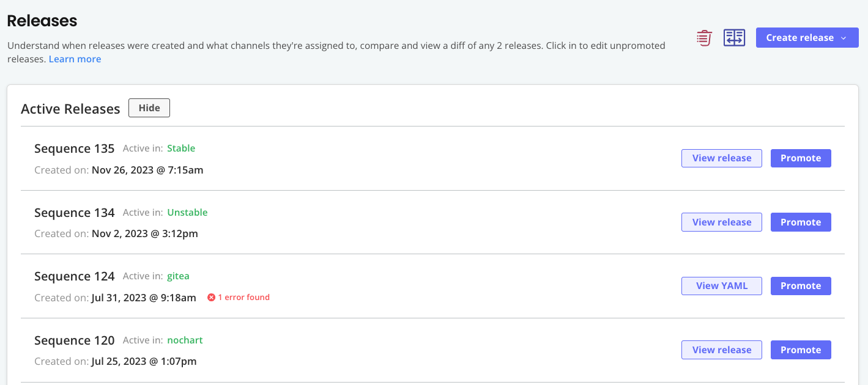Viewport: 868px width, 385px height.
Task: Click the Stable channel label
Action: [181, 148]
